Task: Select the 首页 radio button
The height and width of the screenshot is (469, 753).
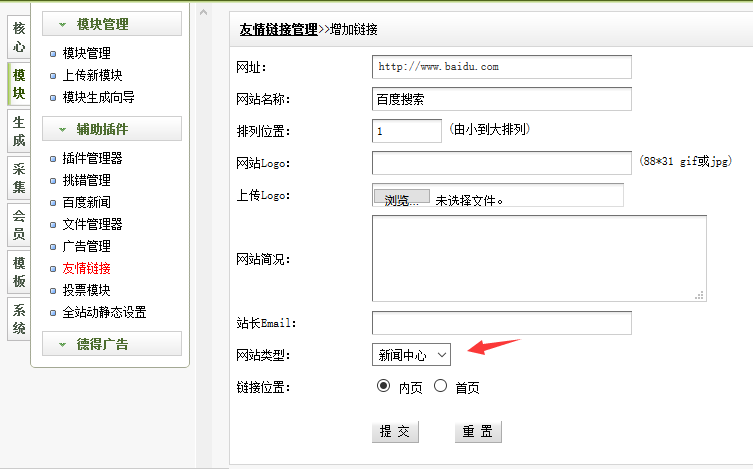Action: [440, 387]
